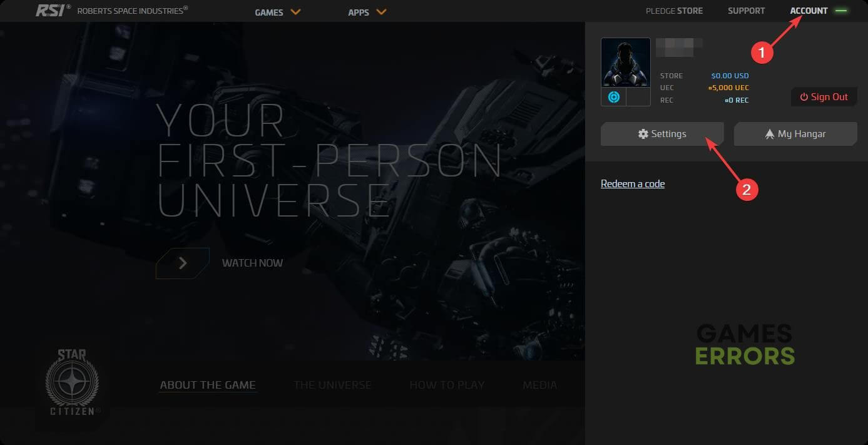Open My Hangar
868x445 pixels.
click(795, 134)
